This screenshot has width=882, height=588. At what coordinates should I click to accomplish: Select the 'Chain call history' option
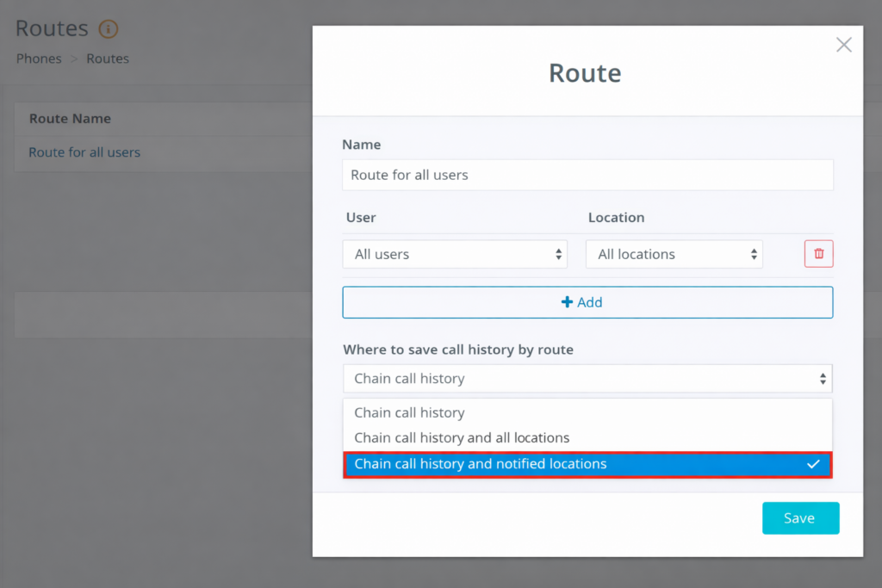click(409, 413)
